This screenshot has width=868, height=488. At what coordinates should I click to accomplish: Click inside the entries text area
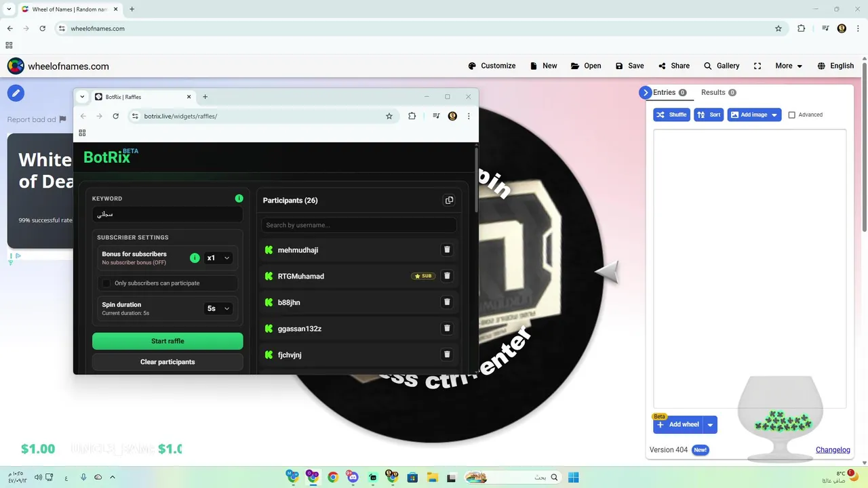[x=749, y=268]
